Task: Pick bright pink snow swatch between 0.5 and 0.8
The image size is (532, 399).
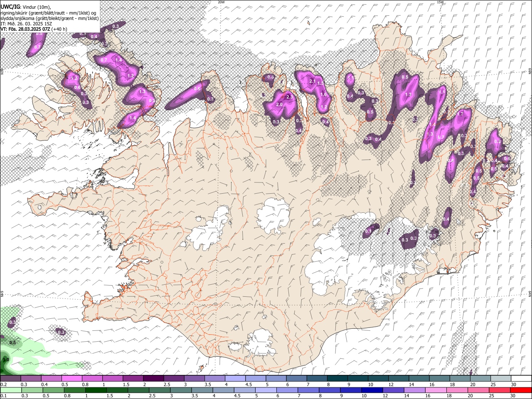Action: coord(71,378)
